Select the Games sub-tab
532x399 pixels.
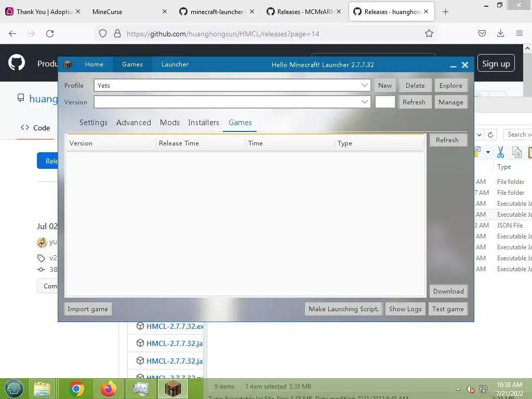(240, 123)
